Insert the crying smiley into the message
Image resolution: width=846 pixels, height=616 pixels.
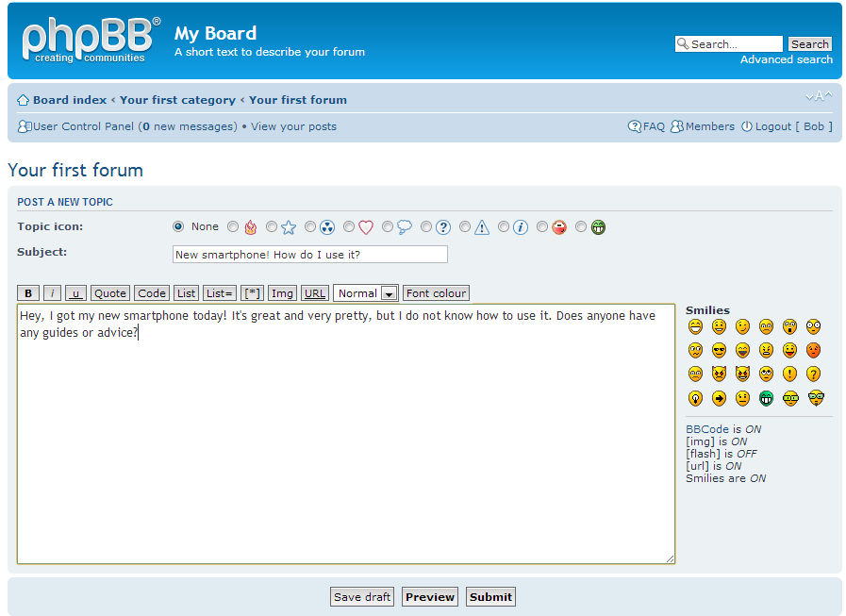[x=695, y=374]
